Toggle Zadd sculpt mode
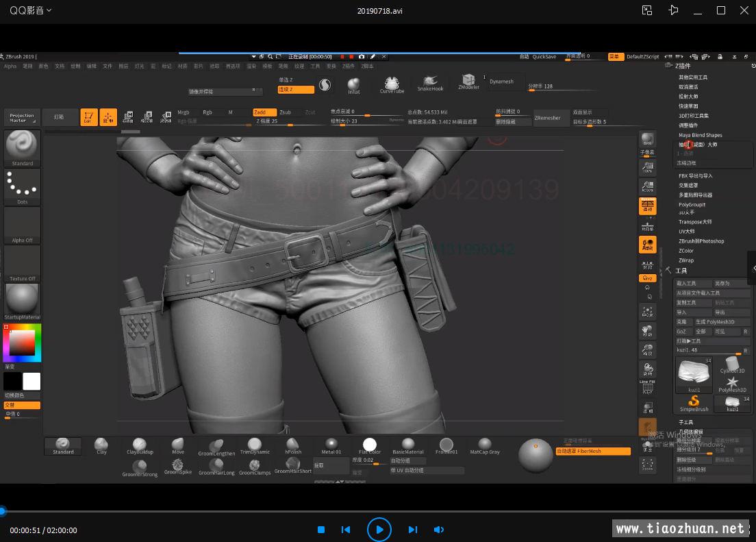The width and height of the screenshot is (756, 542). 265,112
